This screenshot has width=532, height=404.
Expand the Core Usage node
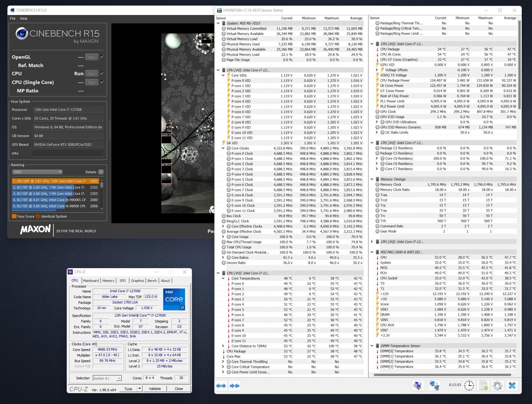tap(223, 237)
